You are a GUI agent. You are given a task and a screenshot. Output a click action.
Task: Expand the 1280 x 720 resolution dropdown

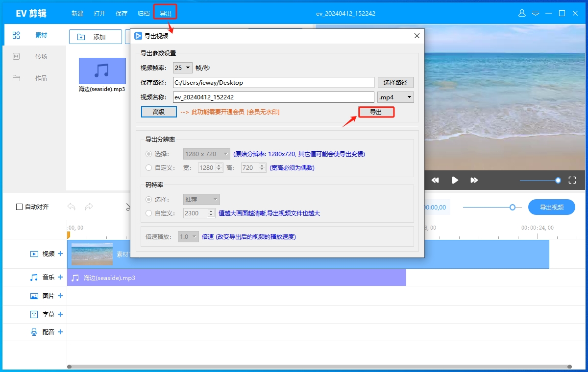point(206,154)
